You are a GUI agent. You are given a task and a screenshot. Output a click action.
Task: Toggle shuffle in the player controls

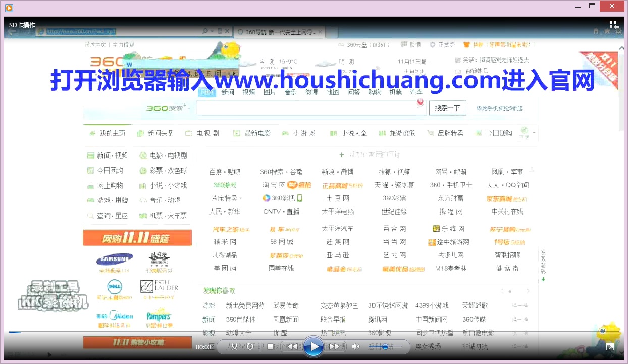[x=234, y=346]
